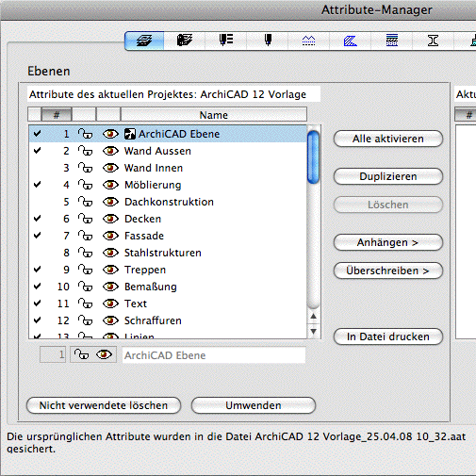Hide the Dachkonstruktion layer via eye icon
The image size is (476, 476).
tap(110, 202)
